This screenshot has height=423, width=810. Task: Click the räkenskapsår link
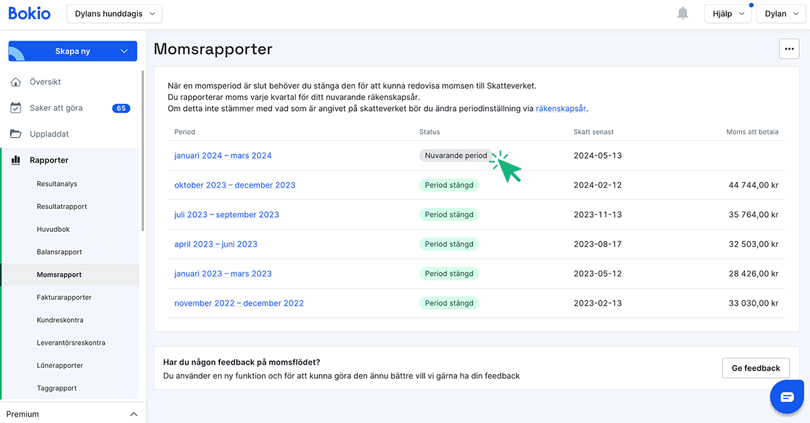[x=560, y=108]
